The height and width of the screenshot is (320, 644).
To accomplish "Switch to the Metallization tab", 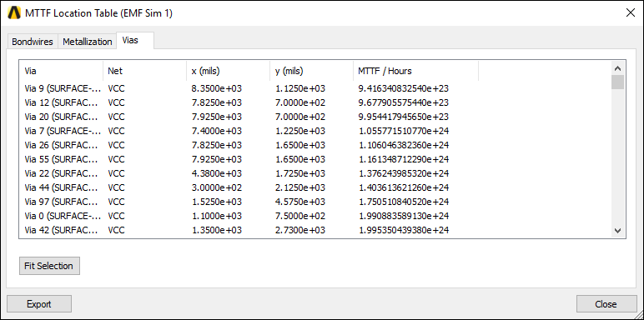I will tap(87, 42).
